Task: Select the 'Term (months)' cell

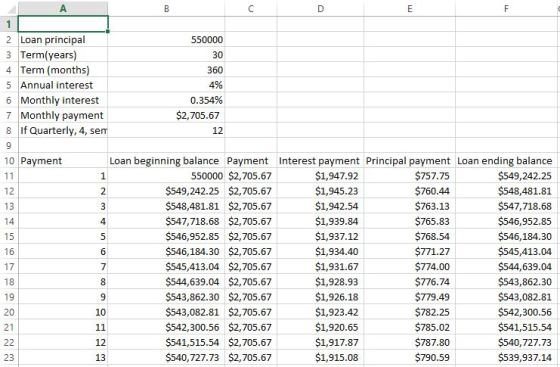Action: click(63, 70)
